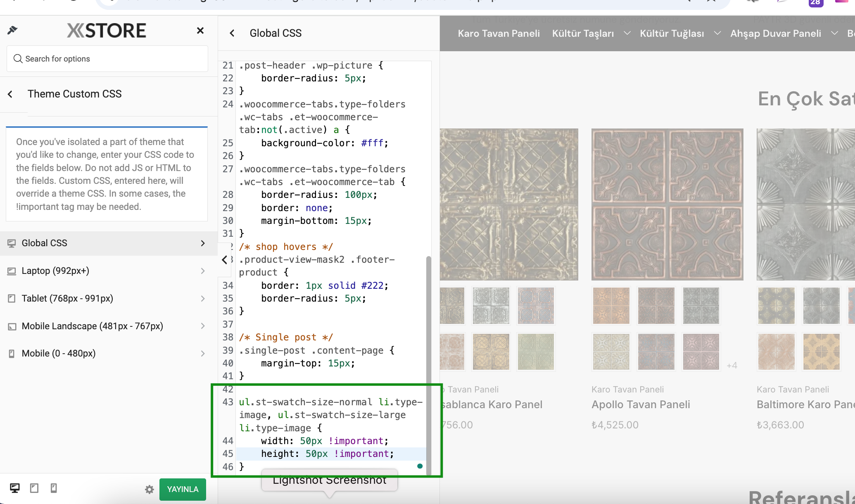The image size is (855, 504).
Task: Expand the Kültür Tuğlası dropdown arrow
Action: (717, 33)
